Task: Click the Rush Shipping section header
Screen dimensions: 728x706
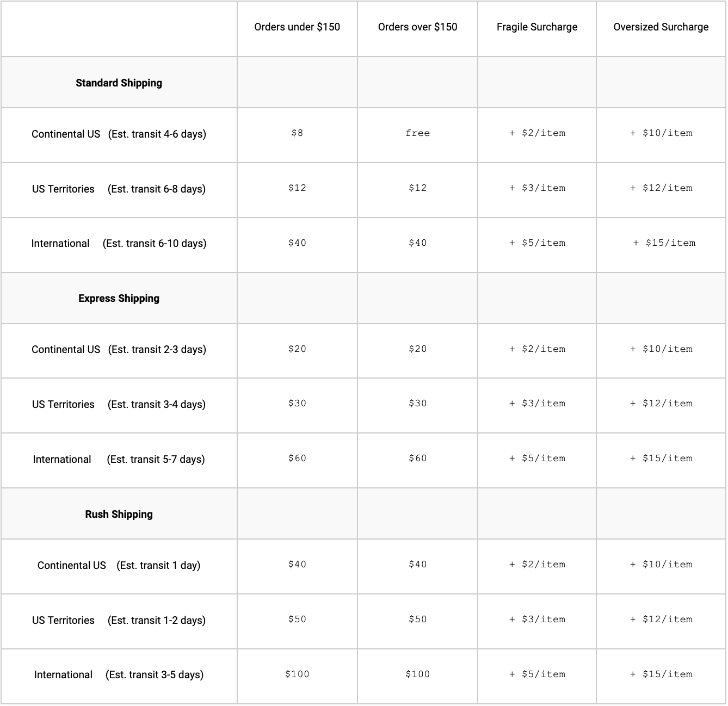Action: click(119, 514)
